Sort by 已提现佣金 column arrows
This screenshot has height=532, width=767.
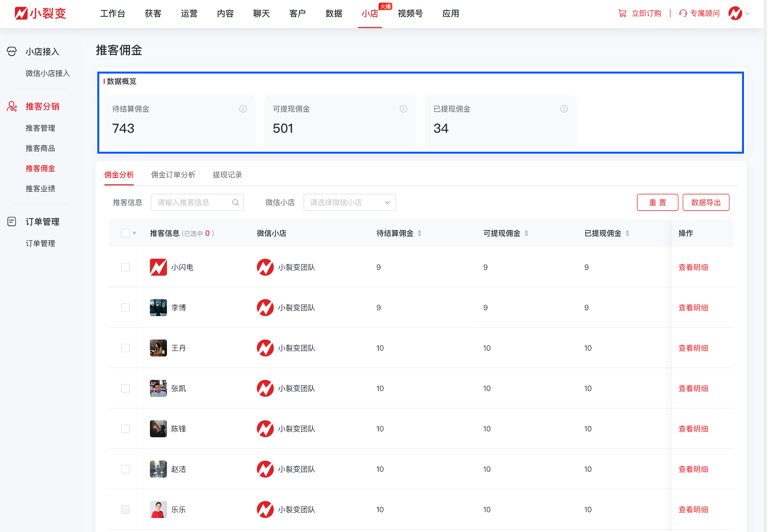point(627,233)
